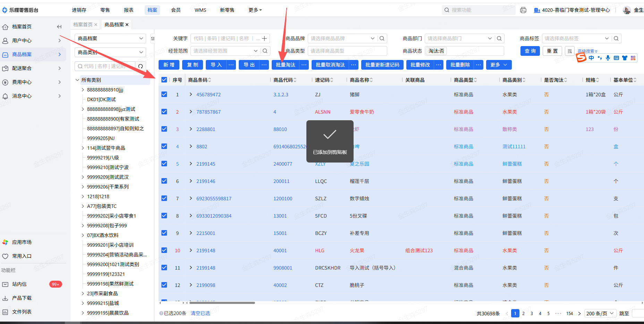Viewport: 644px width, 324px height.
Task: Expand the tree node 114|测试翌牛商品
Action: tap(83, 148)
